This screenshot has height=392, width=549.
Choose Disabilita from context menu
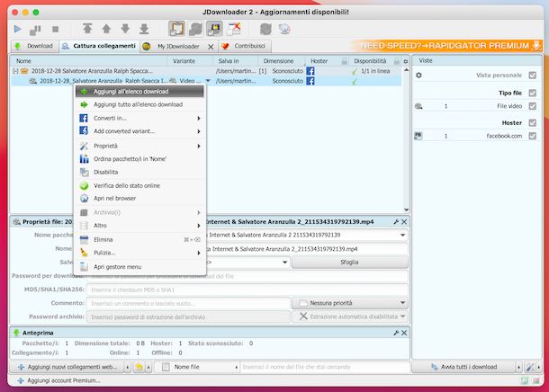tap(139, 172)
